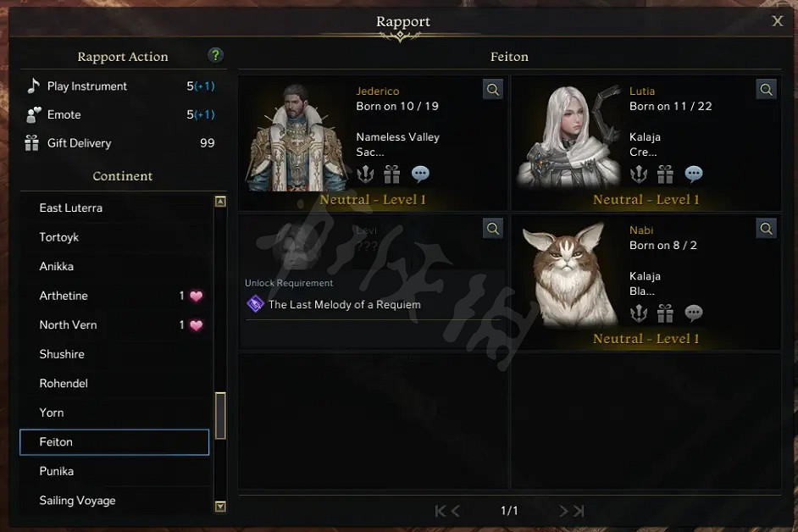Click the continent list scrollbar thumb
798x532 pixels.
point(220,415)
